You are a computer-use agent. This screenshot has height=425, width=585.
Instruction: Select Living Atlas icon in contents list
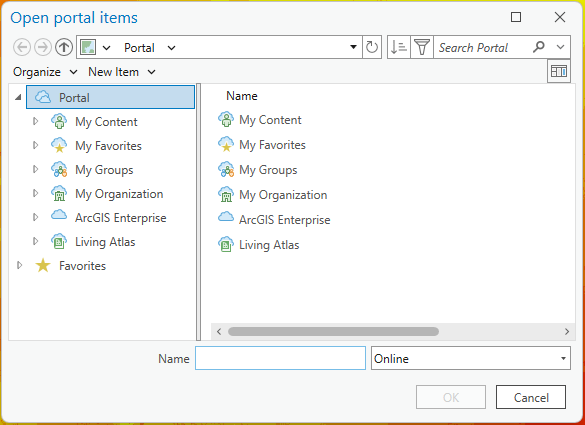[x=226, y=244]
